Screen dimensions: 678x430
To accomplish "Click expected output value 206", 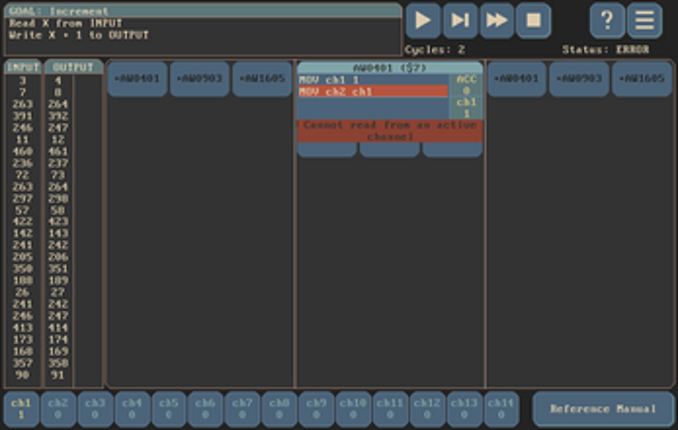I will coord(58,257).
